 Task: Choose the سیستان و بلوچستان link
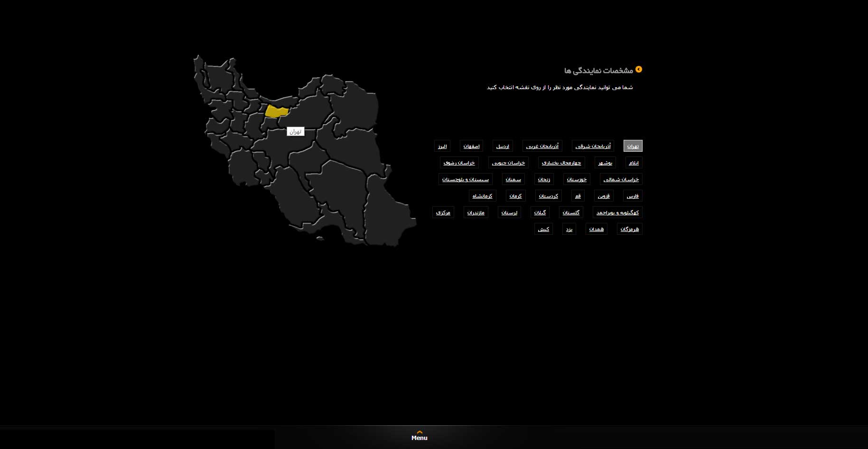(x=465, y=179)
